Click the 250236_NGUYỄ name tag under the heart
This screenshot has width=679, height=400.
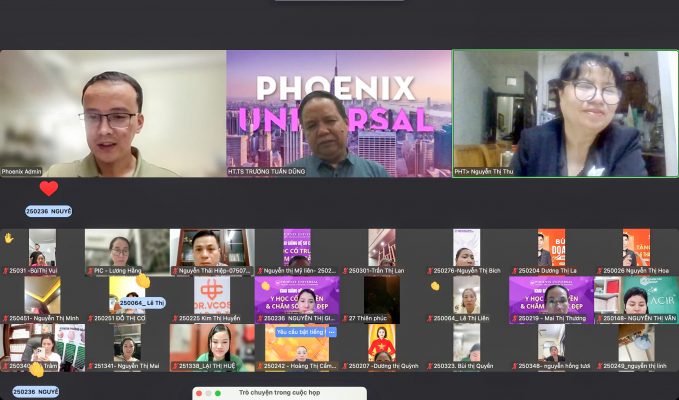48,211
